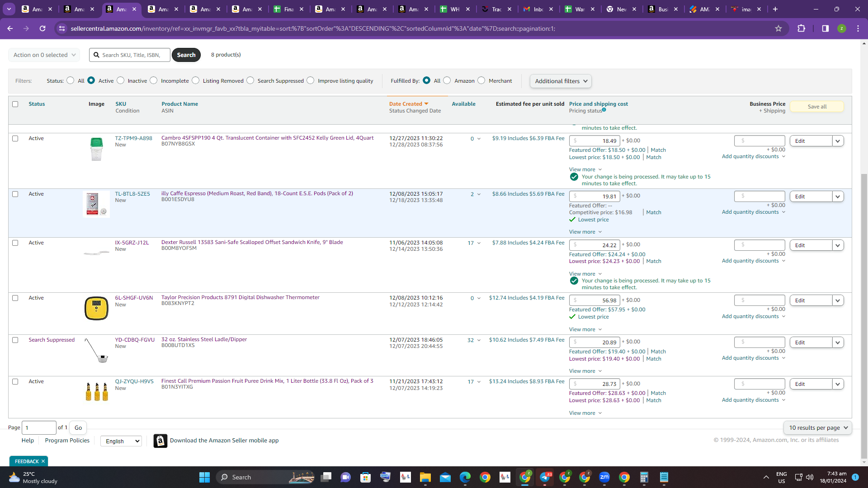Open a new browser tab
Viewport: 868px width, 488px height.
coord(775,9)
